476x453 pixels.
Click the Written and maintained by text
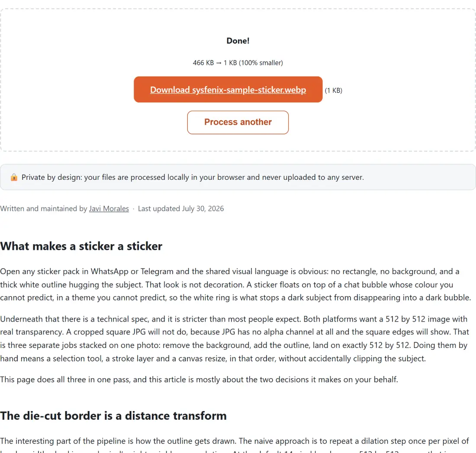tap(43, 209)
